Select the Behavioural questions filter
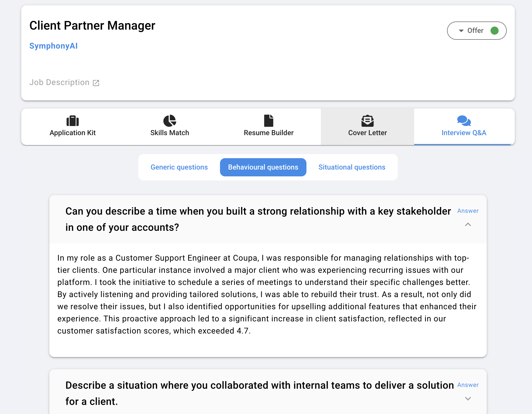 point(263,167)
